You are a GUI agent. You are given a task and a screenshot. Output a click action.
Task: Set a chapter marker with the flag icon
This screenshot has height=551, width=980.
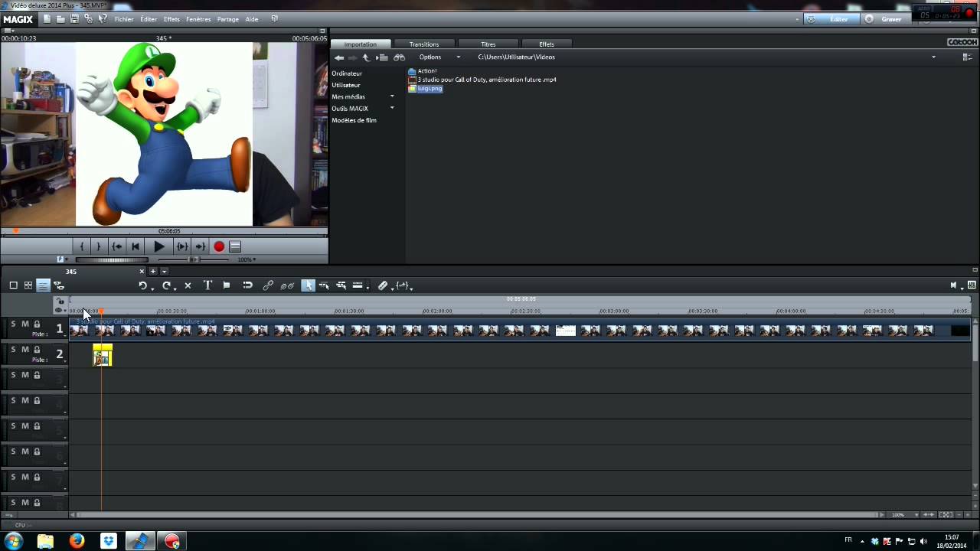click(227, 285)
